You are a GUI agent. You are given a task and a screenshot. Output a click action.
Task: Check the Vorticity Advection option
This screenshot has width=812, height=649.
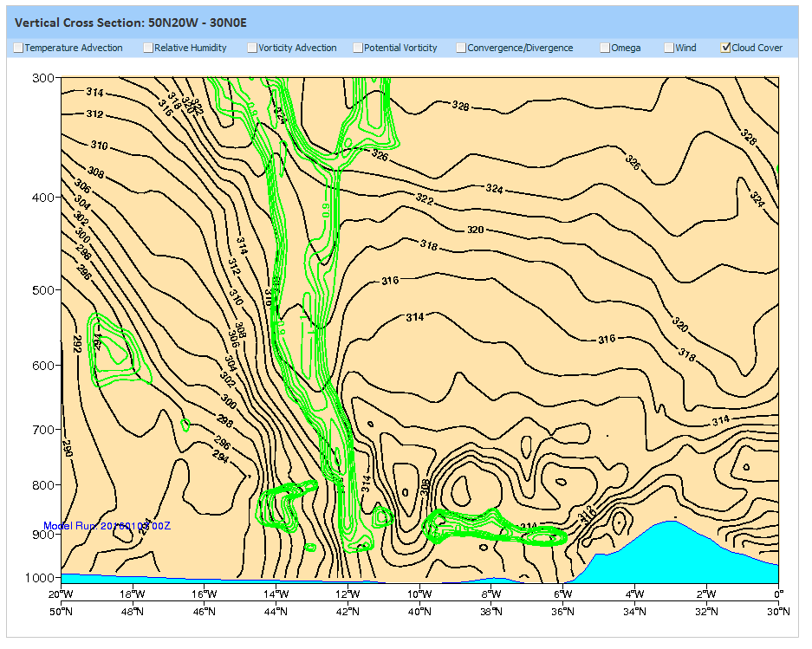[252, 49]
